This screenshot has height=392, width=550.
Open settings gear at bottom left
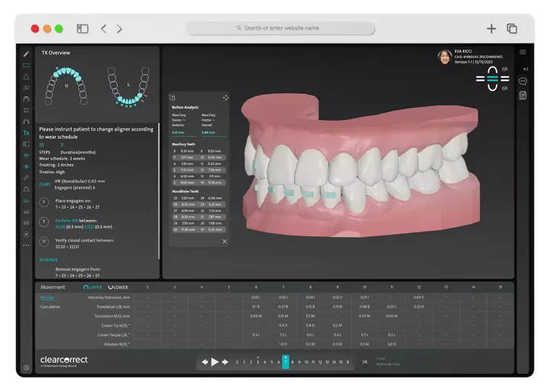(26, 368)
